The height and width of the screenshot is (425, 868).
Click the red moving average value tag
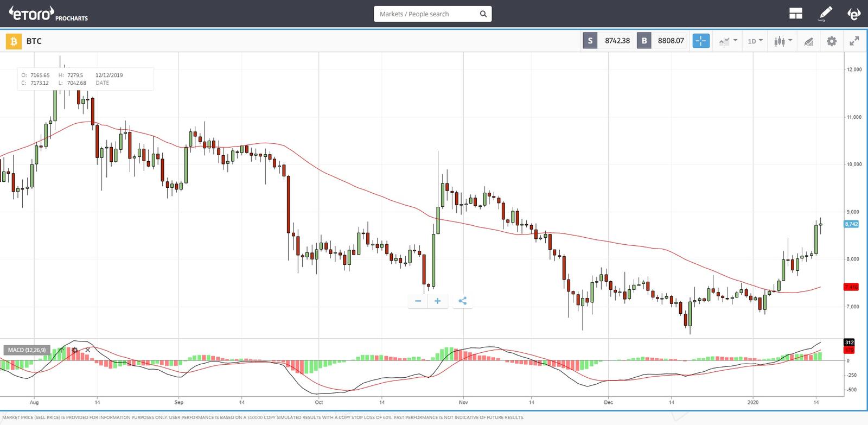pyautogui.click(x=851, y=287)
